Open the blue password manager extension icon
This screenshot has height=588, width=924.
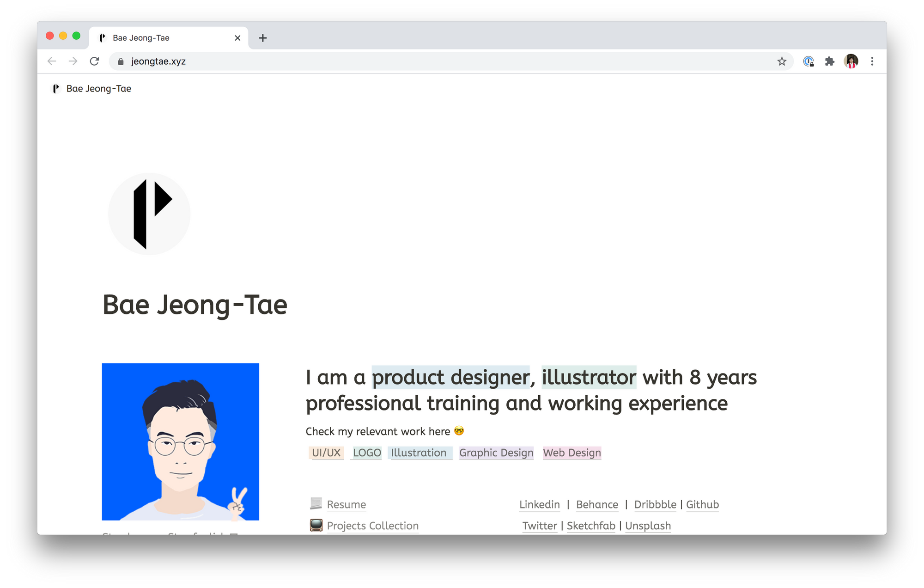(808, 61)
